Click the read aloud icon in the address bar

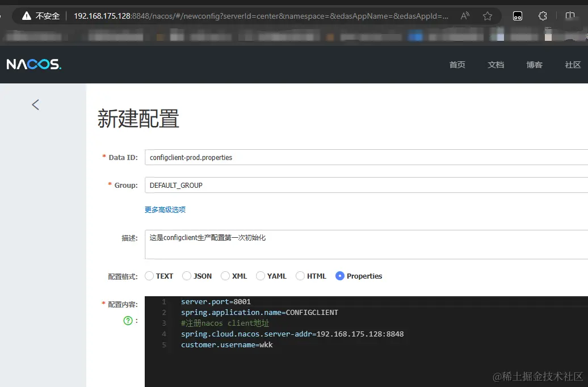(465, 16)
